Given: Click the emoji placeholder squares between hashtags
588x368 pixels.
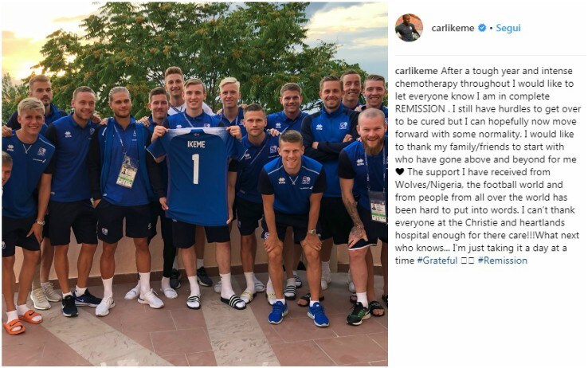Looking at the screenshot, I should [x=468, y=260].
